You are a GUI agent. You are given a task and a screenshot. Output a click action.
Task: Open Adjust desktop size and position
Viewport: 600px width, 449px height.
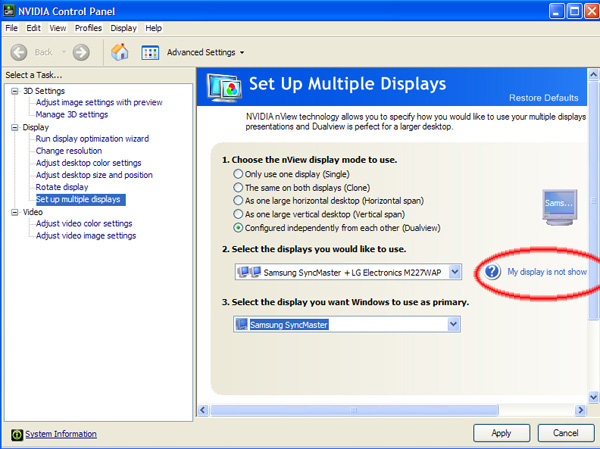pos(94,175)
